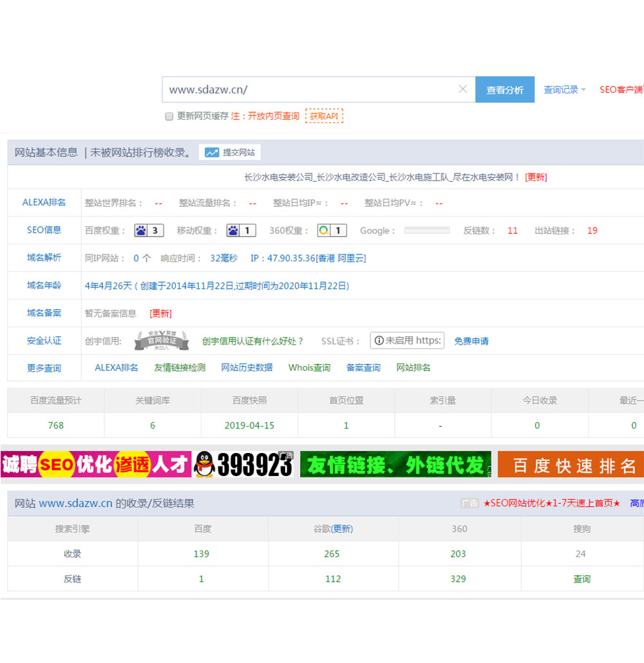
Task: Click the 获取API button
Action: point(324,116)
